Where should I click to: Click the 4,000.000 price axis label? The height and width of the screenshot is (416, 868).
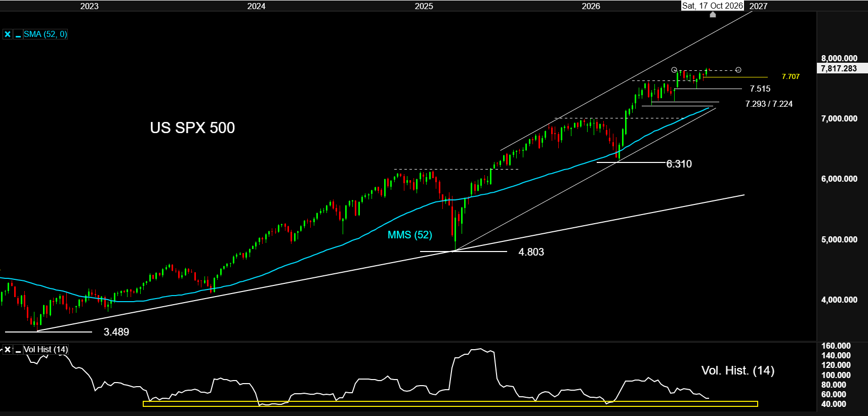click(x=839, y=300)
